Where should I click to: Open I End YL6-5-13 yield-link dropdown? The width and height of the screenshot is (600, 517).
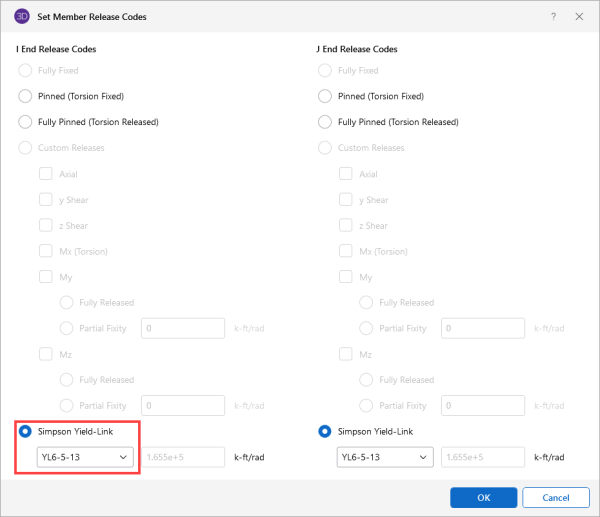(84, 457)
